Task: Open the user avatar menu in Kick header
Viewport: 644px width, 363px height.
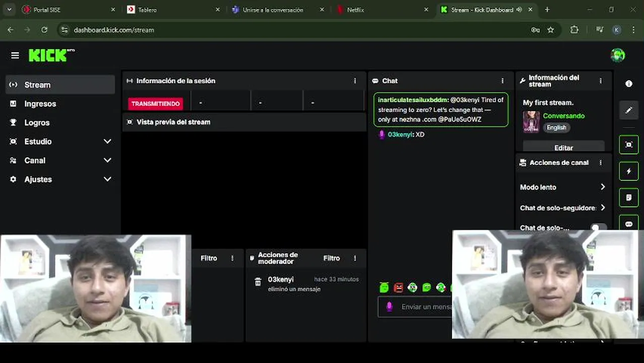Action: pyautogui.click(x=617, y=55)
